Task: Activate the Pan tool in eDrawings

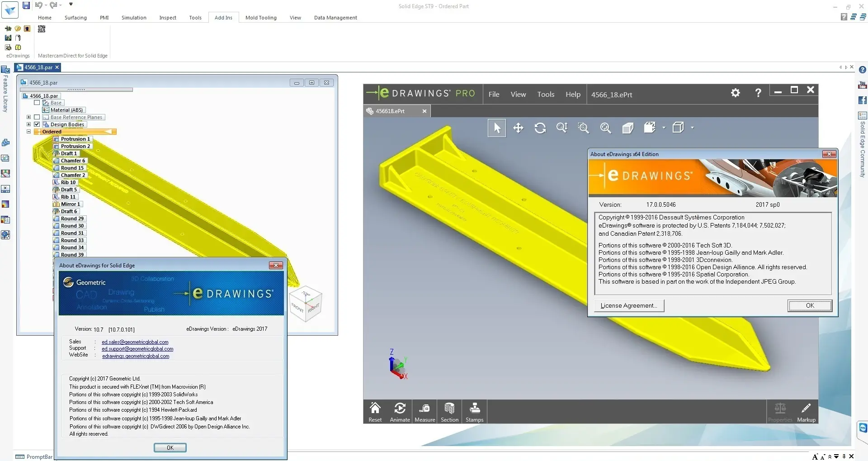Action: [518, 128]
